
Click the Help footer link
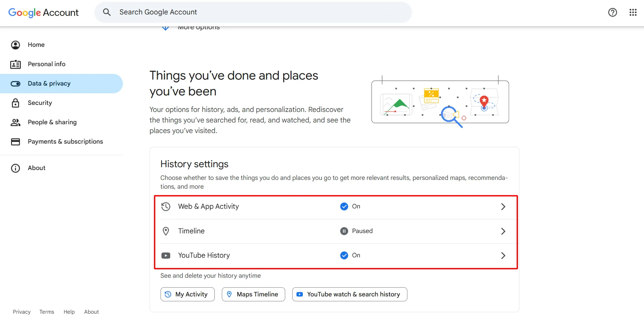coord(69,312)
